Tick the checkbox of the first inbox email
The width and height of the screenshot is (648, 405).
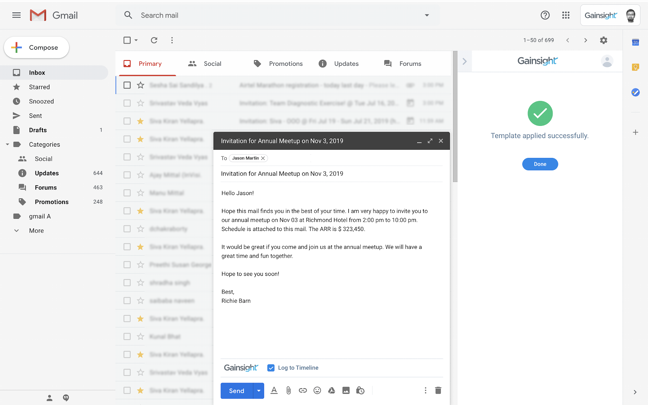[127, 85]
